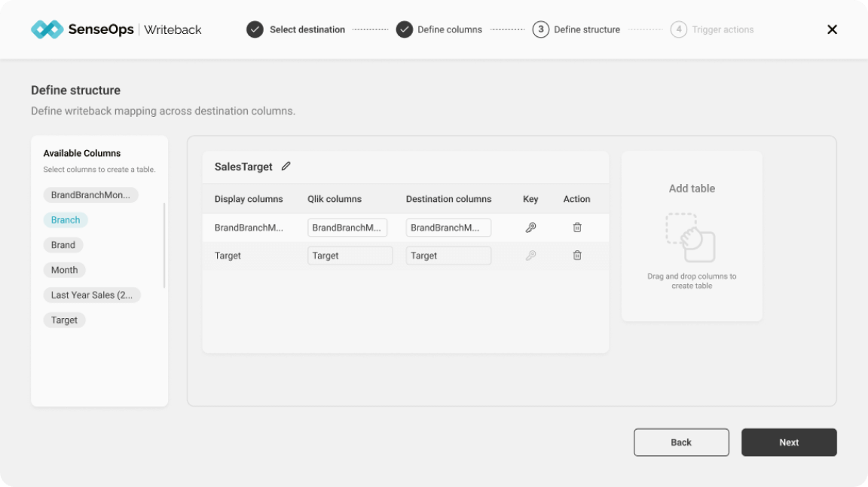The height and width of the screenshot is (487, 868).
Task: Edit BrandBranchMonth destination column field
Action: tap(448, 228)
